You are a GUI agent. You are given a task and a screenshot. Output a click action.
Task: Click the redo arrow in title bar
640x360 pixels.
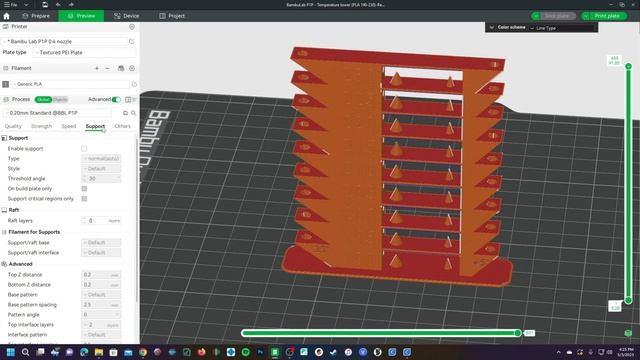point(71,4)
